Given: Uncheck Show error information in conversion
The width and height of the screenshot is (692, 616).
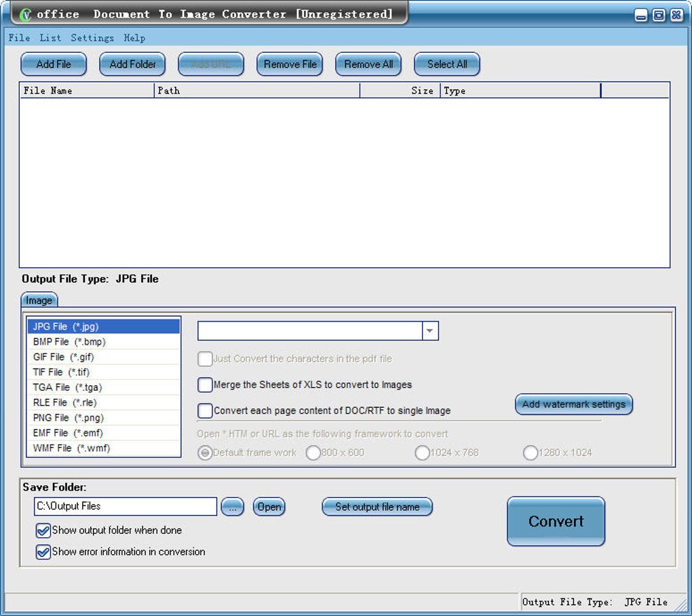Looking at the screenshot, I should [x=43, y=552].
